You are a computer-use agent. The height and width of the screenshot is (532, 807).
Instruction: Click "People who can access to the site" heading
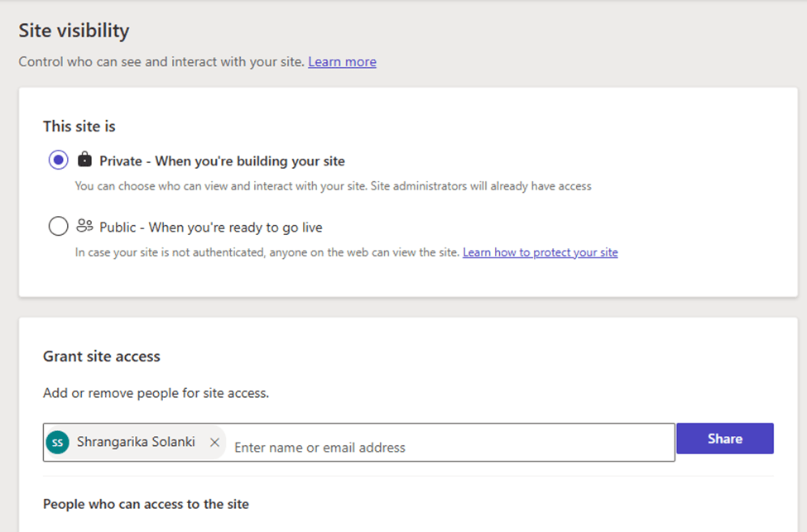pos(146,504)
